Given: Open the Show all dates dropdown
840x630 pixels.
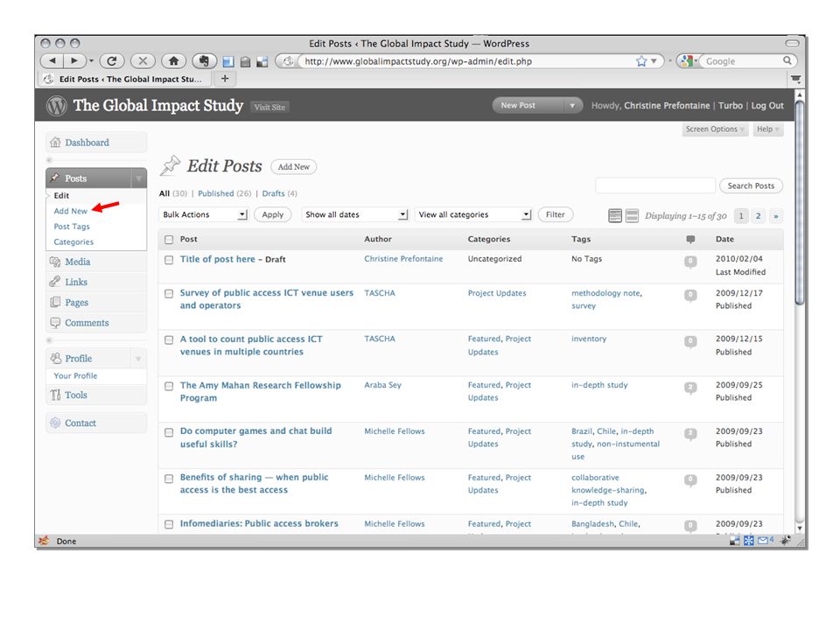Looking at the screenshot, I should coord(354,214).
